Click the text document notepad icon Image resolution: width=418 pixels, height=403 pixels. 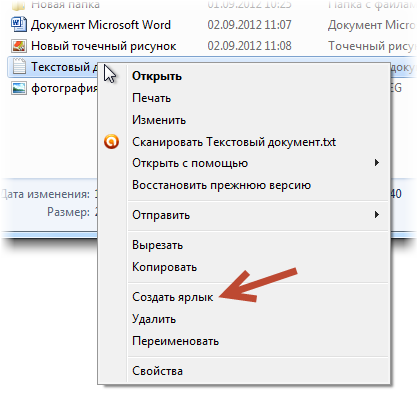[x=19, y=66]
